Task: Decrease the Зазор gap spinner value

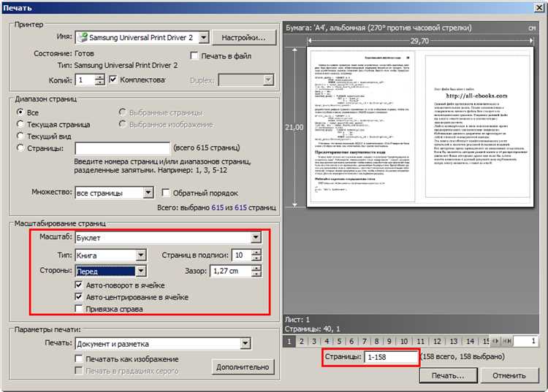Action: click(x=256, y=274)
